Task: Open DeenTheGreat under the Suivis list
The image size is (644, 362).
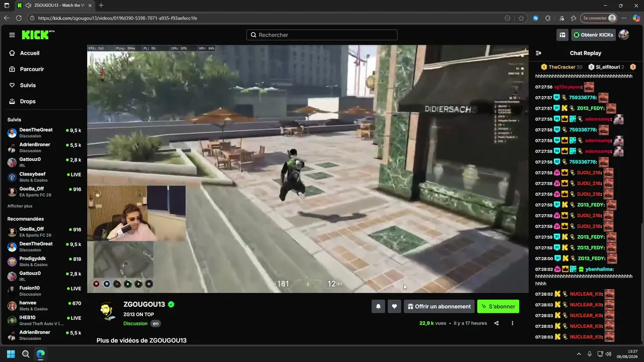Action: tap(44, 133)
